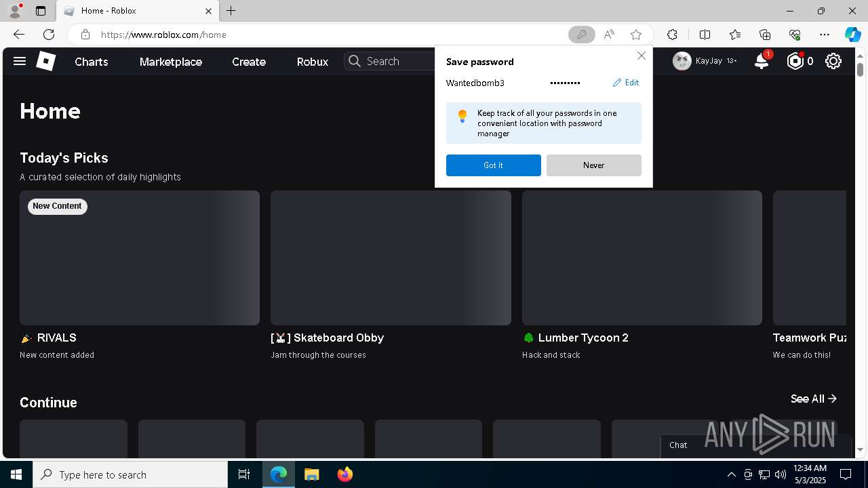
Task: Open the Skateboard Obby thumbnail
Action: pos(391,258)
